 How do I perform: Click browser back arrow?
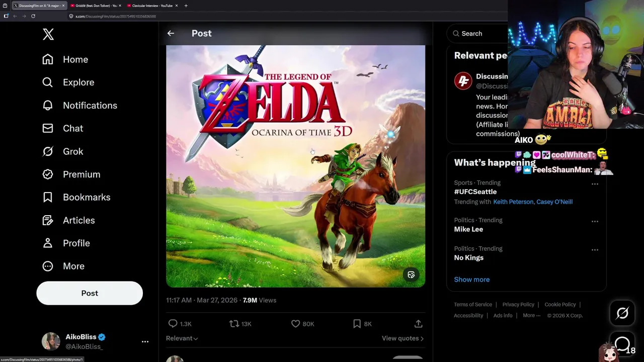15,16
